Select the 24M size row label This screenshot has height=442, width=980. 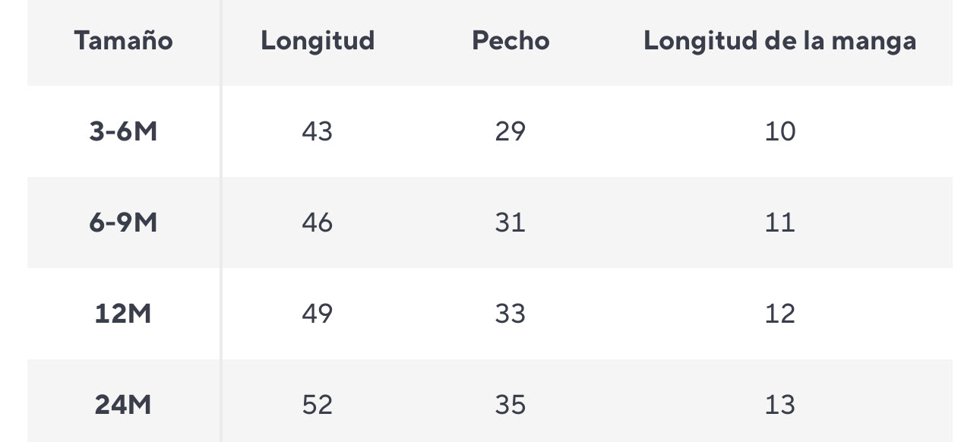click(x=123, y=405)
